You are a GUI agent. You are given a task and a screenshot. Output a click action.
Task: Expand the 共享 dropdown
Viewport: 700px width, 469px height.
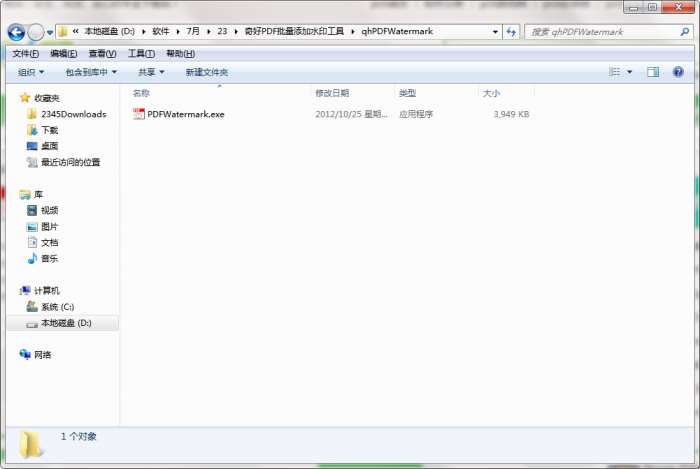click(x=151, y=72)
